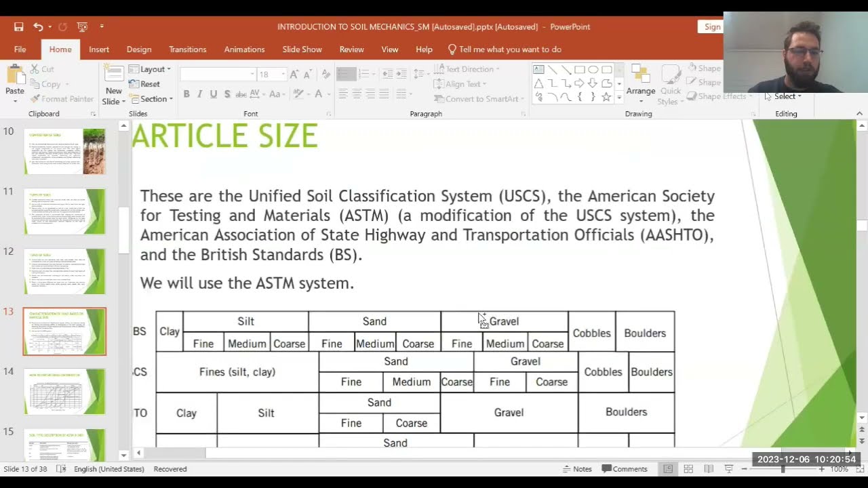This screenshot has width=868, height=488.
Task: Open the Text Direction dropdown
Action: (x=467, y=69)
